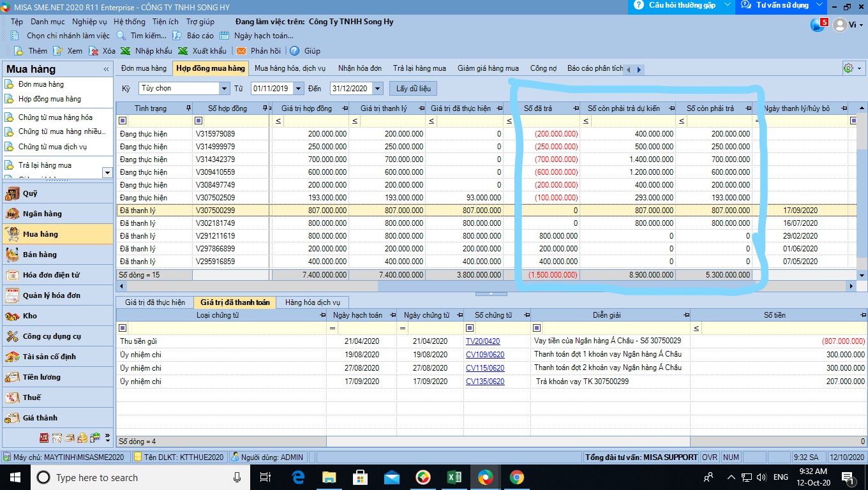Image resolution: width=868 pixels, height=490 pixels.
Task: Open the Tiền lương module in sidebar
Action: click(57, 377)
